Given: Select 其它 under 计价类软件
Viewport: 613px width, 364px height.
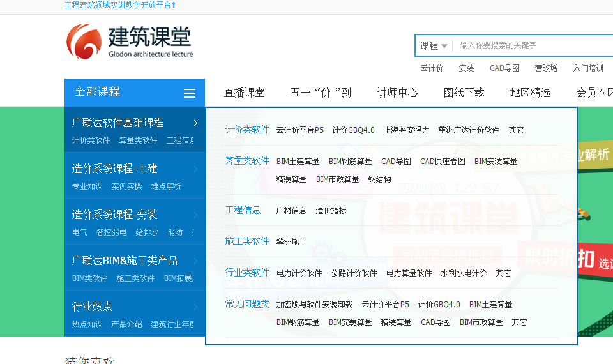Looking at the screenshot, I should tap(516, 130).
